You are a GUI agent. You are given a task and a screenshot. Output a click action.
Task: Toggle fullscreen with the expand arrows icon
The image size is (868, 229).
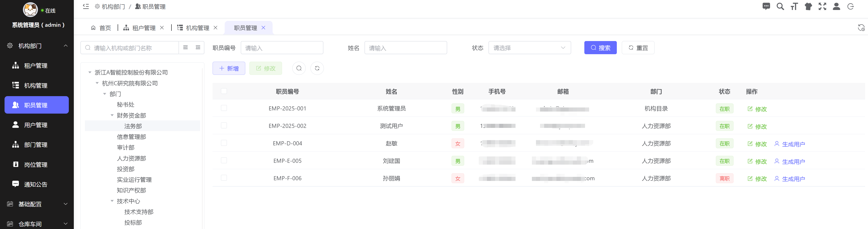pos(822,6)
